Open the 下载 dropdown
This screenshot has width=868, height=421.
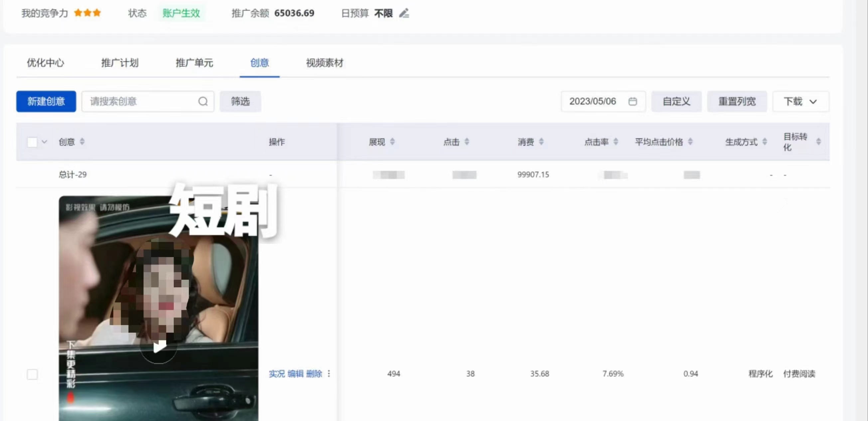point(800,101)
